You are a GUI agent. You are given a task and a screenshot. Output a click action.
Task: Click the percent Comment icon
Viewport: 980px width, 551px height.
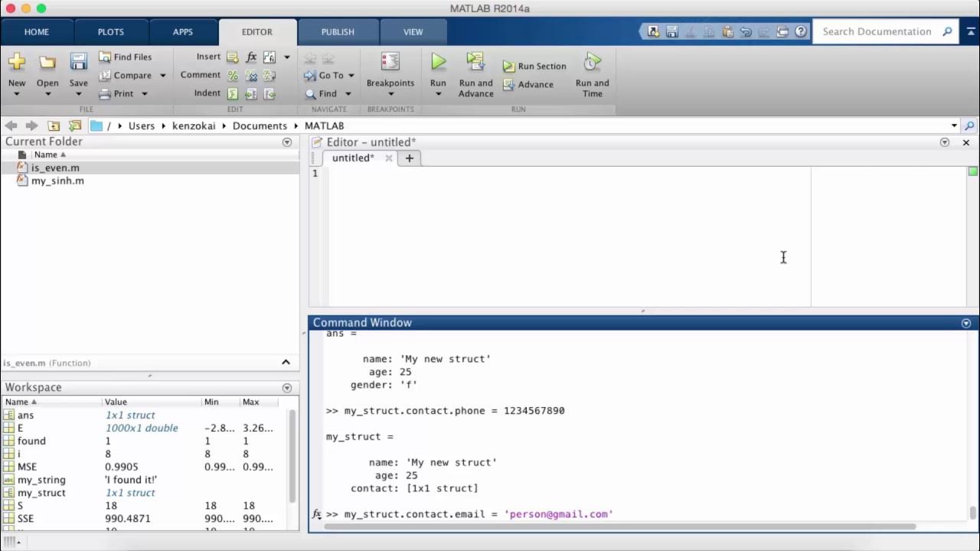(x=233, y=75)
